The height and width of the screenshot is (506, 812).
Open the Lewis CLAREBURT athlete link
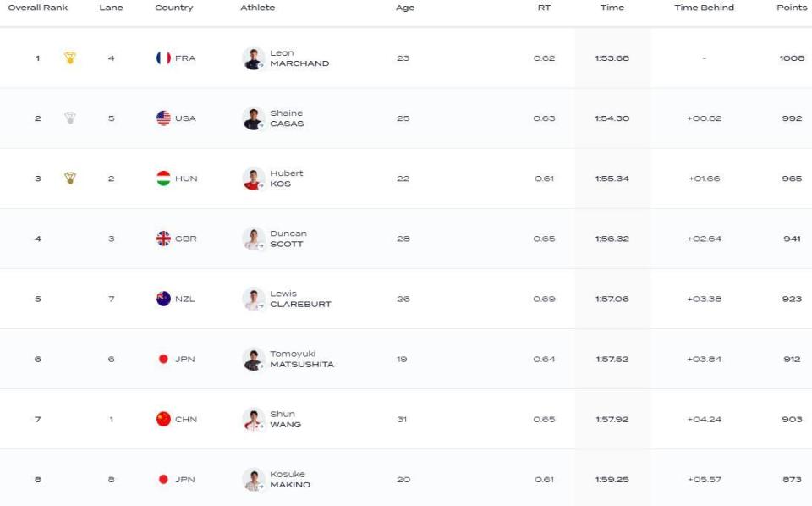point(300,299)
